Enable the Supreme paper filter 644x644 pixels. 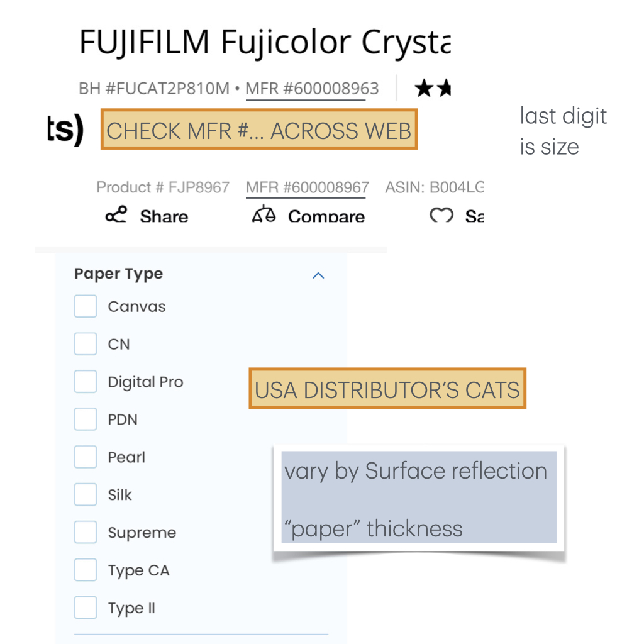point(86,533)
